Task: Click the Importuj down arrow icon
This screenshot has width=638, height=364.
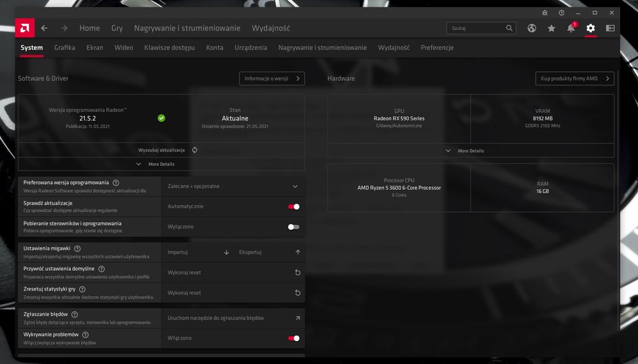Action: [226, 252]
